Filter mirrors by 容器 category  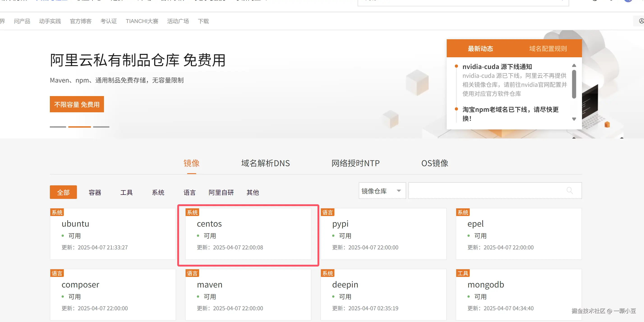(x=95, y=192)
